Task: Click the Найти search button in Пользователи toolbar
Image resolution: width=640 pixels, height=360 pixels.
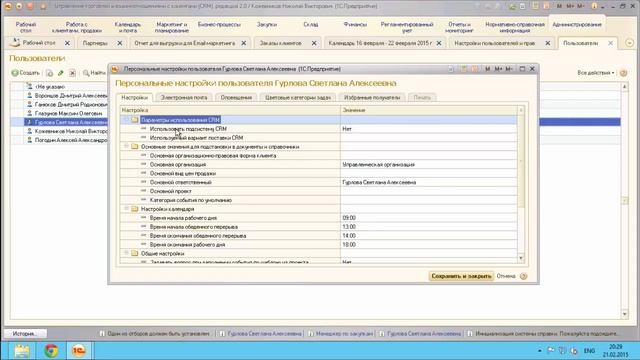Action: (x=94, y=73)
